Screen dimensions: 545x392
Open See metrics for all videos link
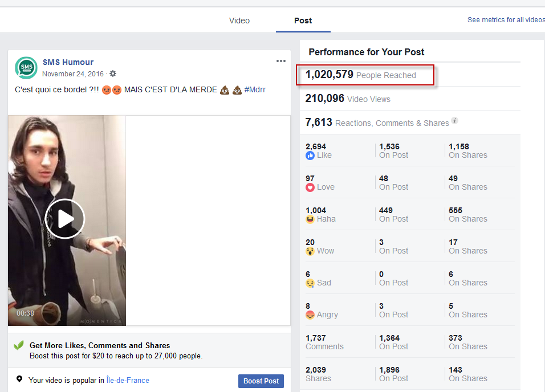tap(506, 20)
